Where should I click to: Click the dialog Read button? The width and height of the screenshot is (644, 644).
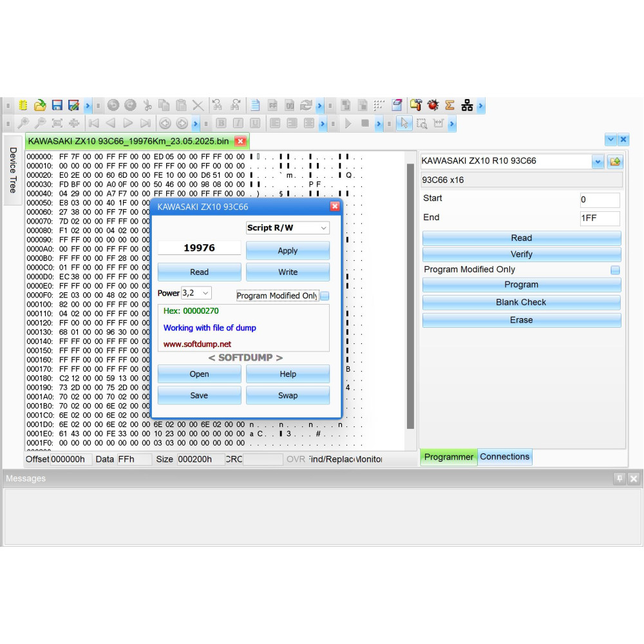(199, 272)
